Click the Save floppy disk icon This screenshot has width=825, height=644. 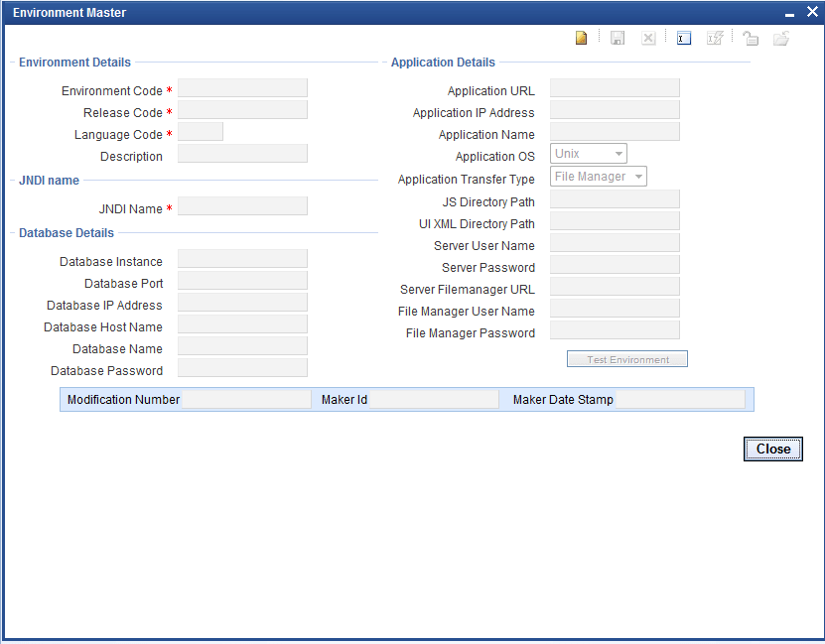(618, 38)
